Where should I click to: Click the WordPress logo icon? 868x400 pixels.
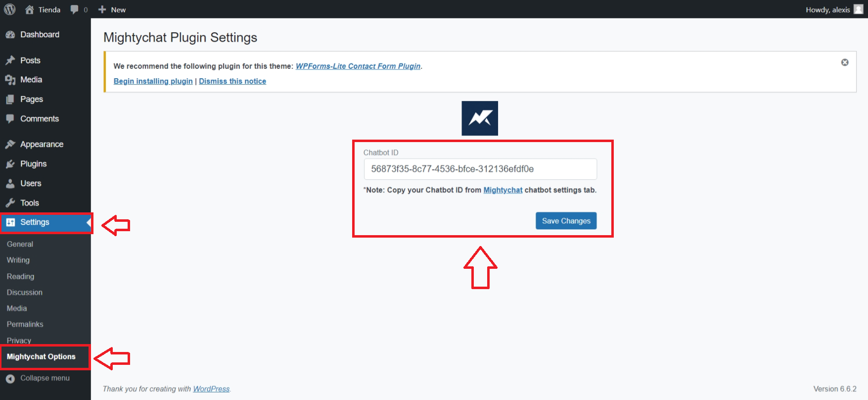10,9
